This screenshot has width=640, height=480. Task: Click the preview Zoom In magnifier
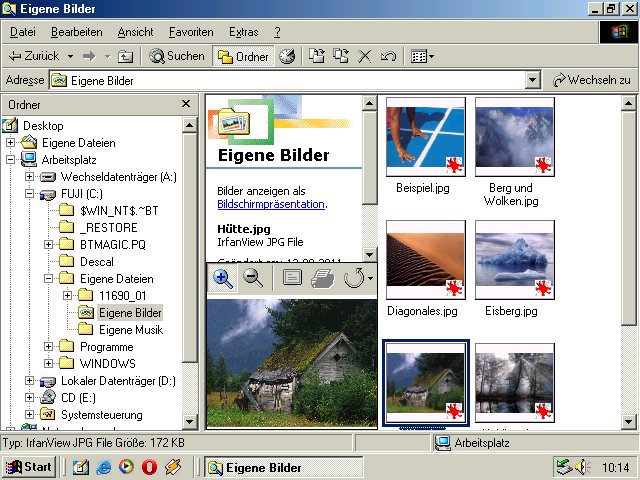pos(222,278)
